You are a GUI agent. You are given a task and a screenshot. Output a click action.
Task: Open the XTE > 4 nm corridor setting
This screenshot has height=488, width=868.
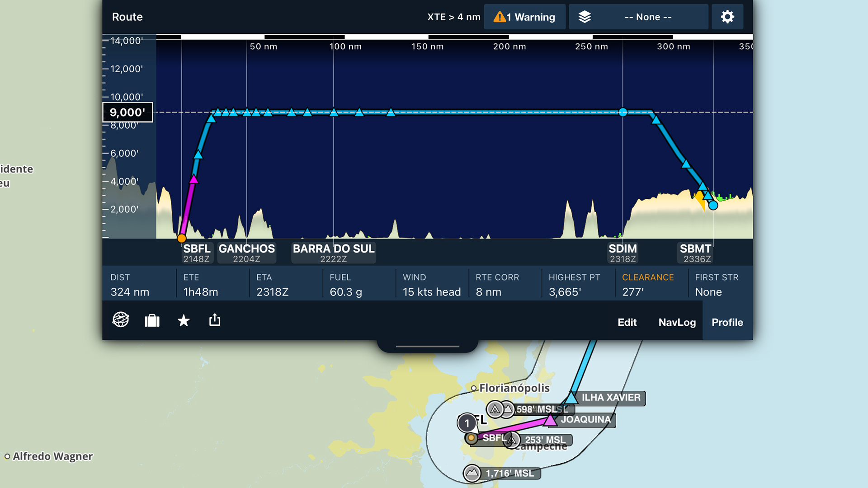453,17
